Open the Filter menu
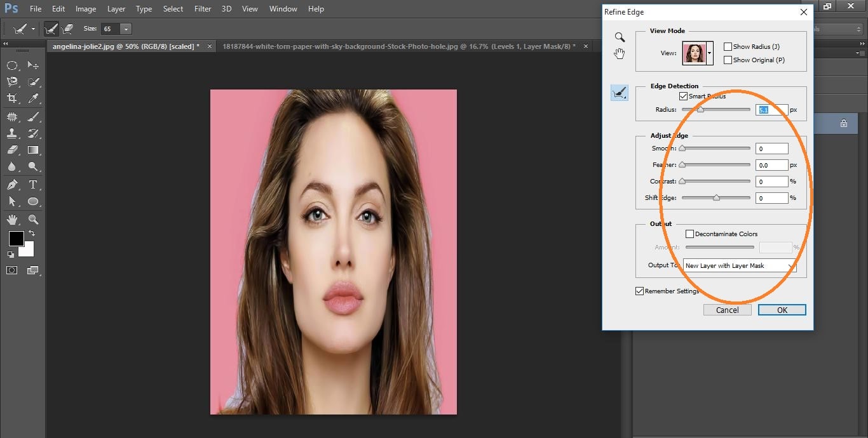This screenshot has width=868, height=438. (x=203, y=9)
